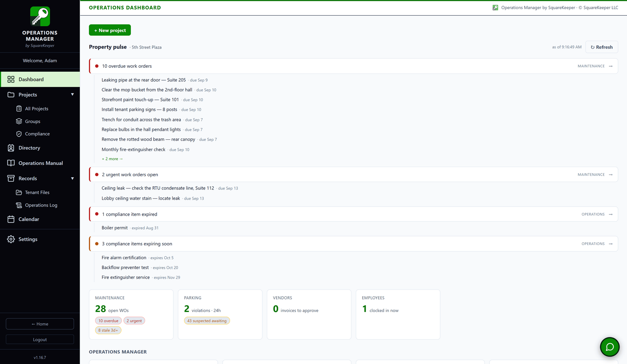Click arrow on compliance item expired row
Viewport: 627px width, 364px height.
pyautogui.click(x=611, y=214)
